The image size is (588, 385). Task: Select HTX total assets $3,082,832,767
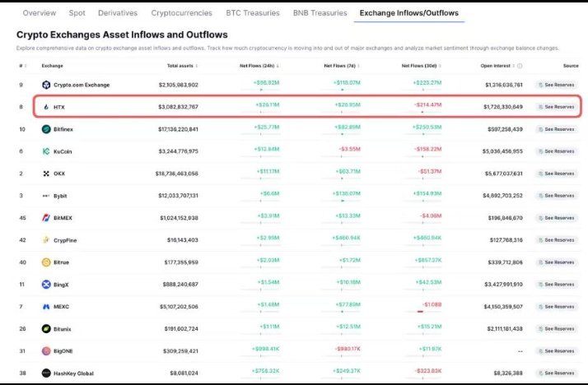[178, 107]
